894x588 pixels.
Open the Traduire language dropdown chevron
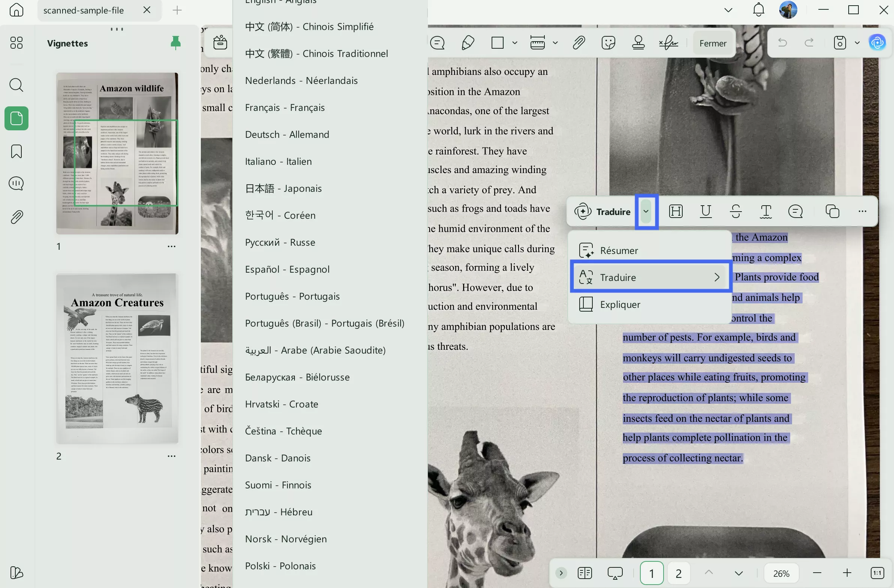[x=646, y=211]
